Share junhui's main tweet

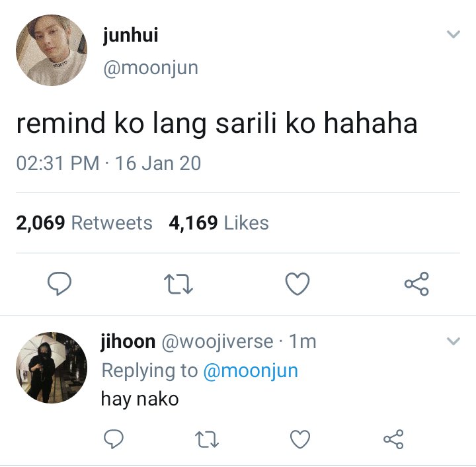[416, 284]
